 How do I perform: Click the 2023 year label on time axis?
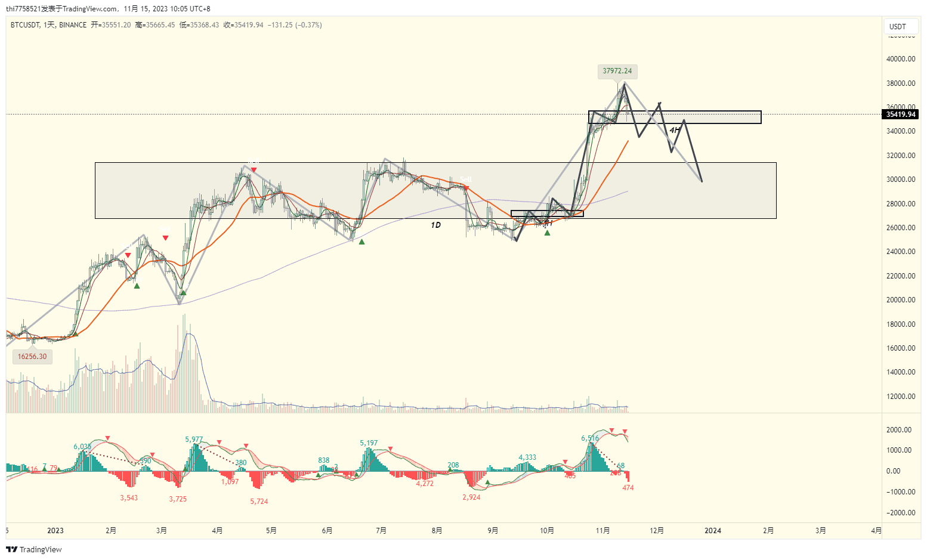pos(55,531)
